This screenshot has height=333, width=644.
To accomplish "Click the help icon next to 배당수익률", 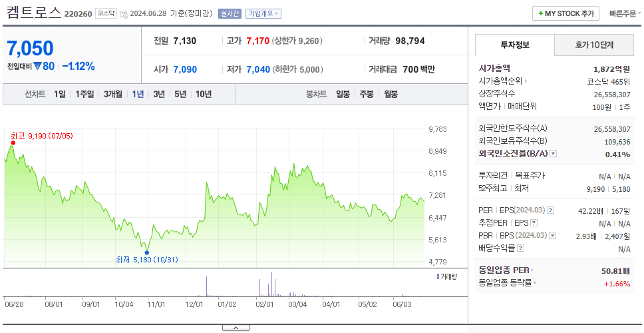I will 520,248.
